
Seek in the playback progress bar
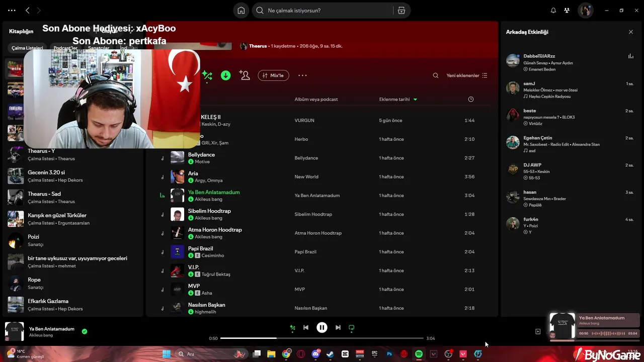322,338
